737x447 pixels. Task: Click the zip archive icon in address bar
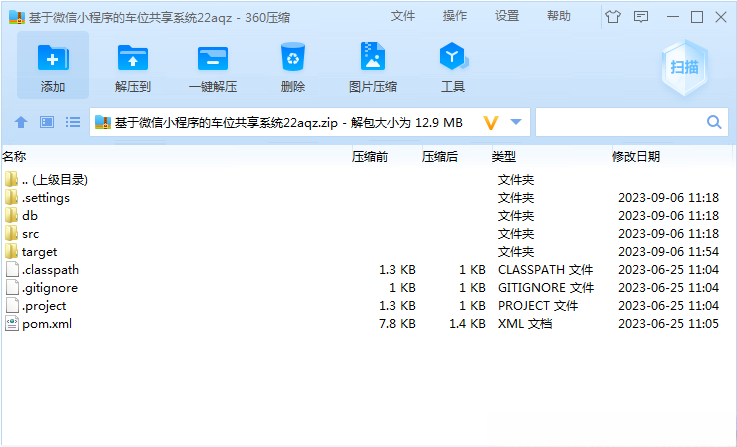point(102,123)
